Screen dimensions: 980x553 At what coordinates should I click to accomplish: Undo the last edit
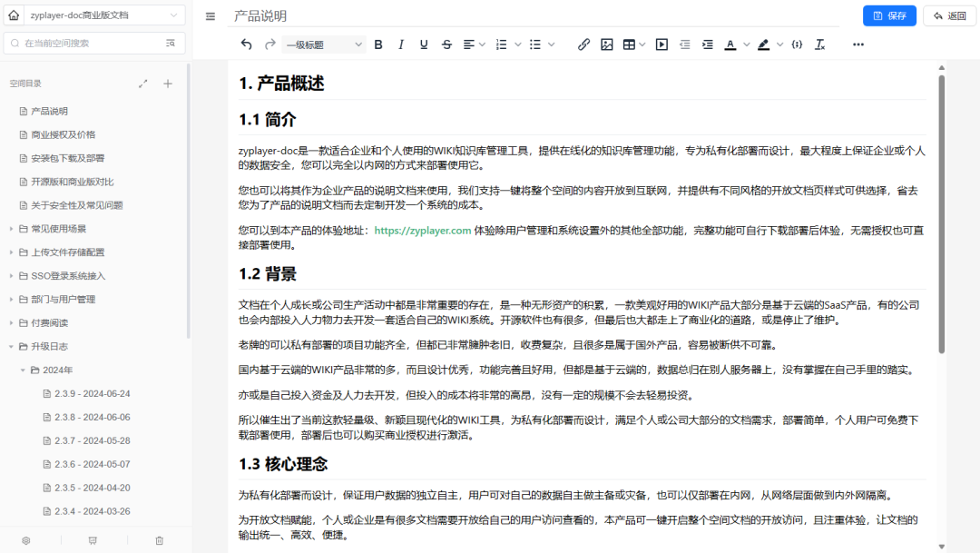[247, 44]
